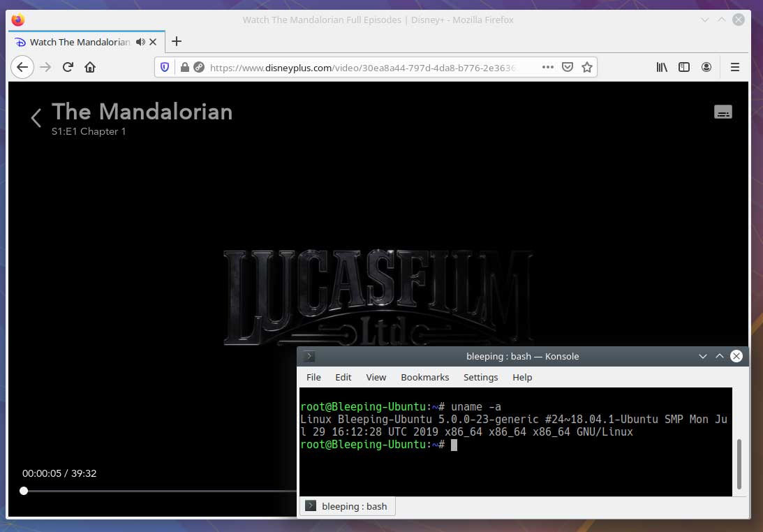This screenshot has width=763, height=532.
Task: Open Konsole Help menu
Action: pyautogui.click(x=522, y=377)
